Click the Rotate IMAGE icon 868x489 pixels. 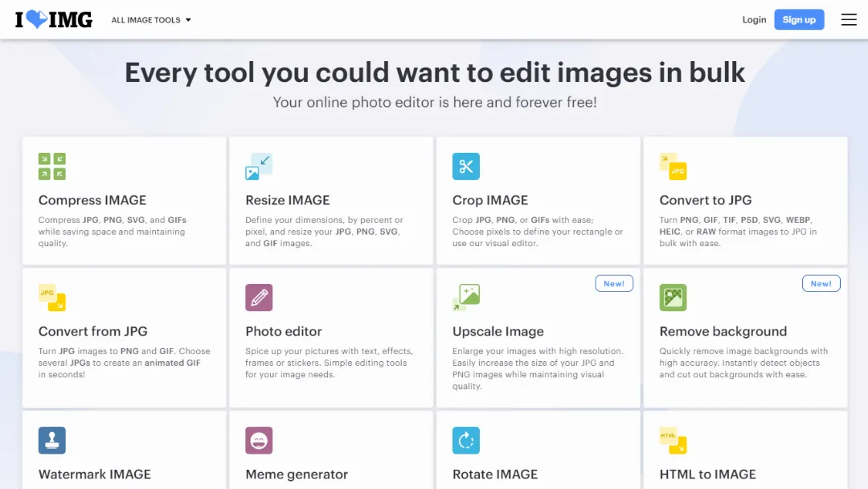466,440
